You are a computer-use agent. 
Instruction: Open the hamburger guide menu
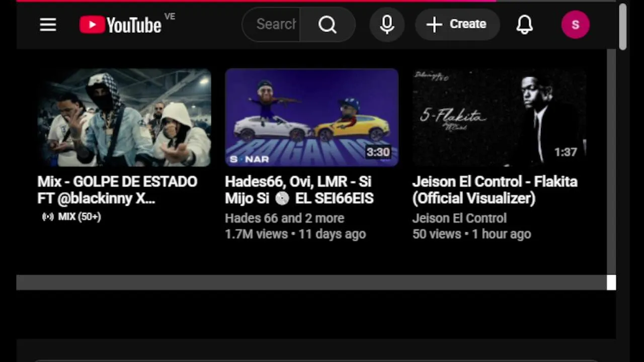tap(48, 24)
